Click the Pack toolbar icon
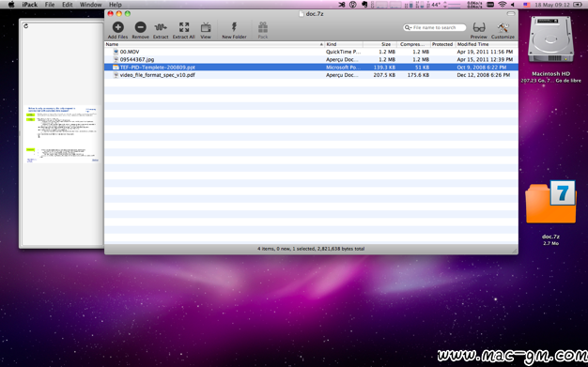Screen dimensions: 588x367 [x=263, y=27]
